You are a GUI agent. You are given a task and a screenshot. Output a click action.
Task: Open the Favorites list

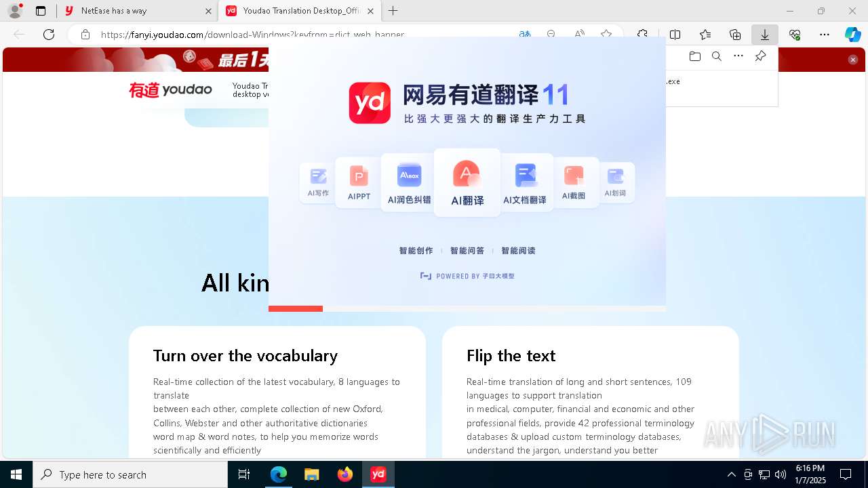(x=705, y=35)
